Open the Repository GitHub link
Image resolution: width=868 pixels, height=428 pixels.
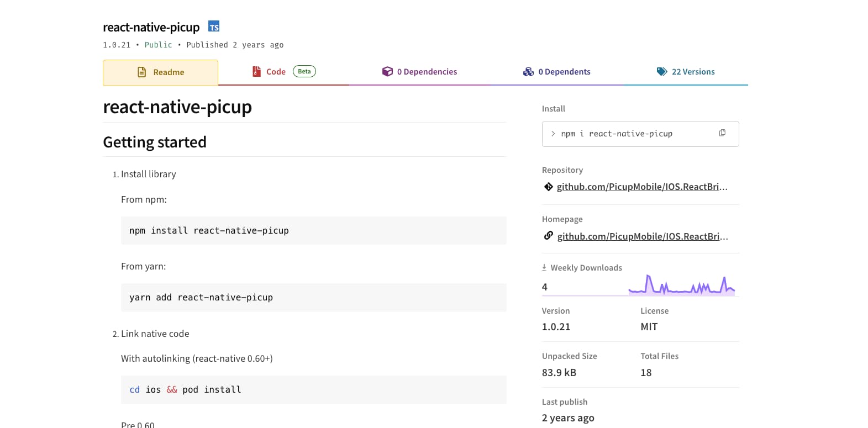pyautogui.click(x=642, y=187)
